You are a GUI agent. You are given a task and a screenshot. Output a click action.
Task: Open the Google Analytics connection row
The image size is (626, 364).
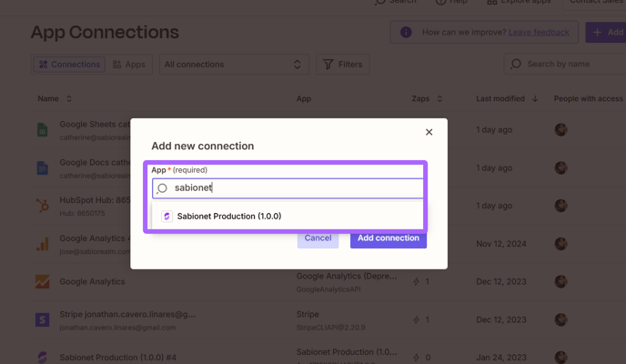pyautogui.click(x=92, y=282)
